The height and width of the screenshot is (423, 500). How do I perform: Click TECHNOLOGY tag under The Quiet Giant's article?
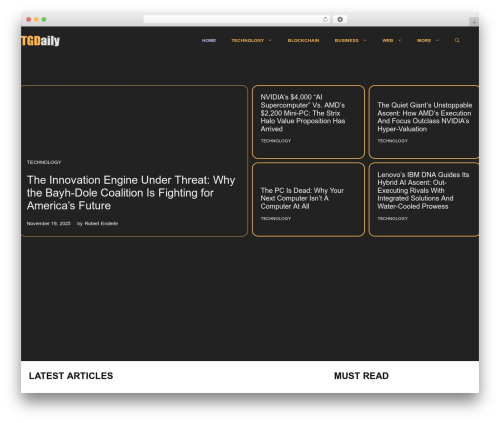(x=392, y=141)
